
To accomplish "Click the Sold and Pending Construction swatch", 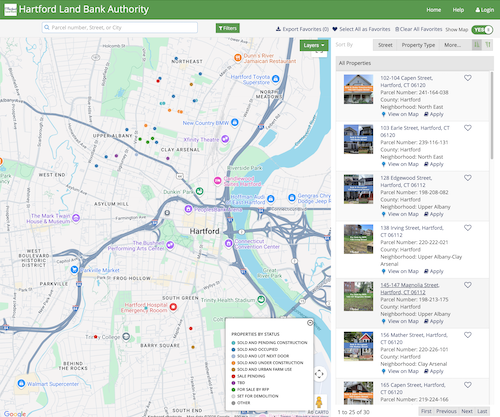I will [233, 343].
